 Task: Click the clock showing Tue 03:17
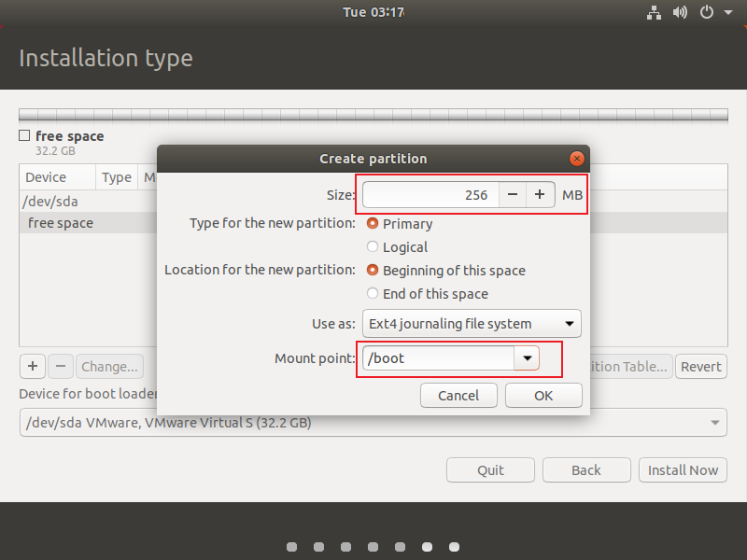point(373,12)
